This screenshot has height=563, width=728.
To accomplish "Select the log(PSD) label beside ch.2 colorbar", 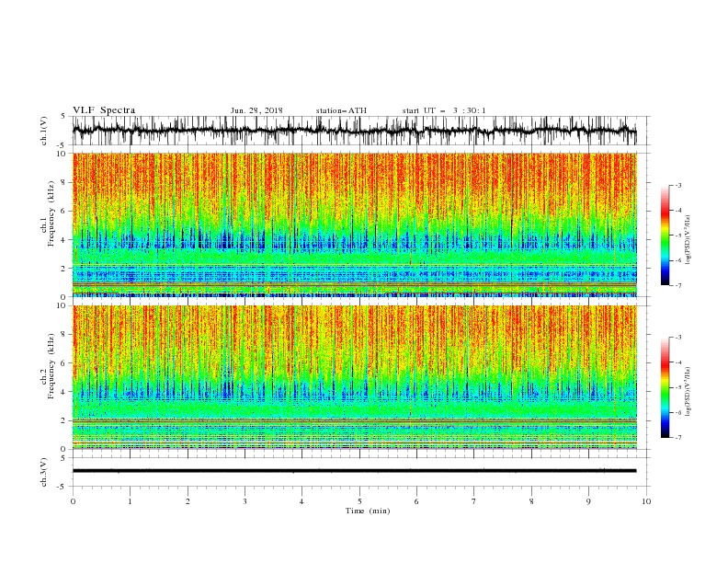I will pyautogui.click(x=688, y=391).
